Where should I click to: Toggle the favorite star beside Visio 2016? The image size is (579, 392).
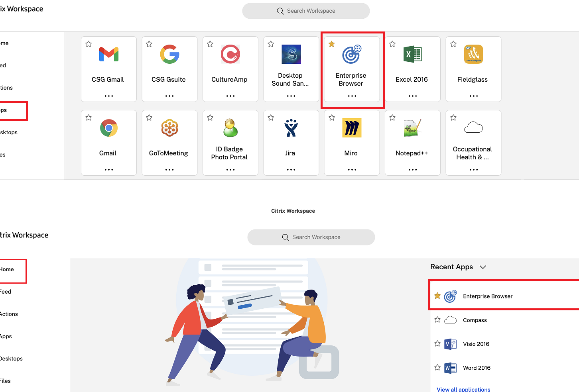(x=437, y=343)
